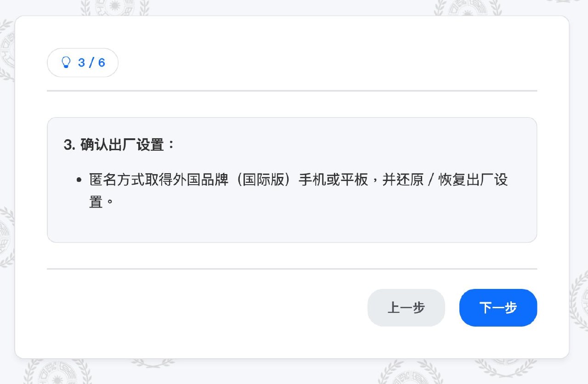Click the words 手机或平板 in the instruction
This screenshot has width=588, height=384.
pyautogui.click(x=334, y=180)
